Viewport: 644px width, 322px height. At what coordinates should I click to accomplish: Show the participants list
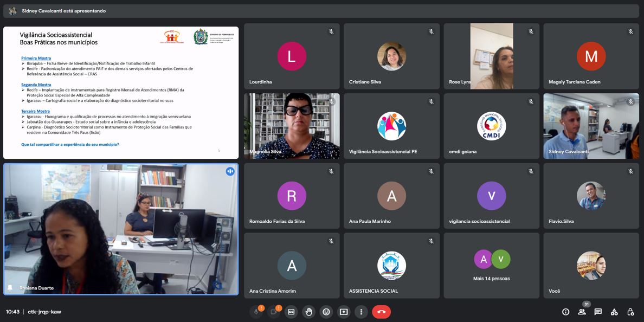coord(582,312)
